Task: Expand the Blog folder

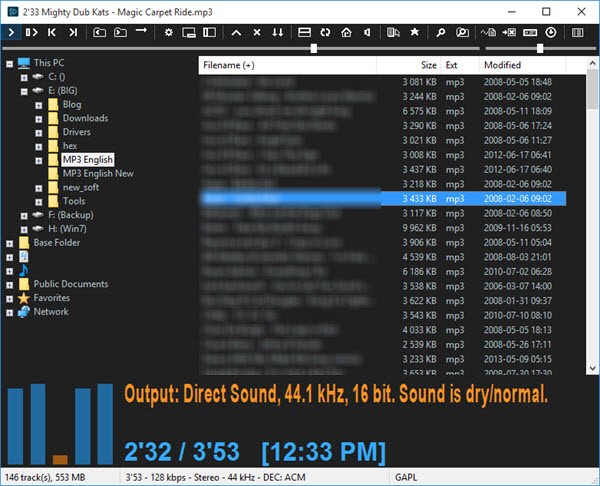Action: (x=39, y=105)
